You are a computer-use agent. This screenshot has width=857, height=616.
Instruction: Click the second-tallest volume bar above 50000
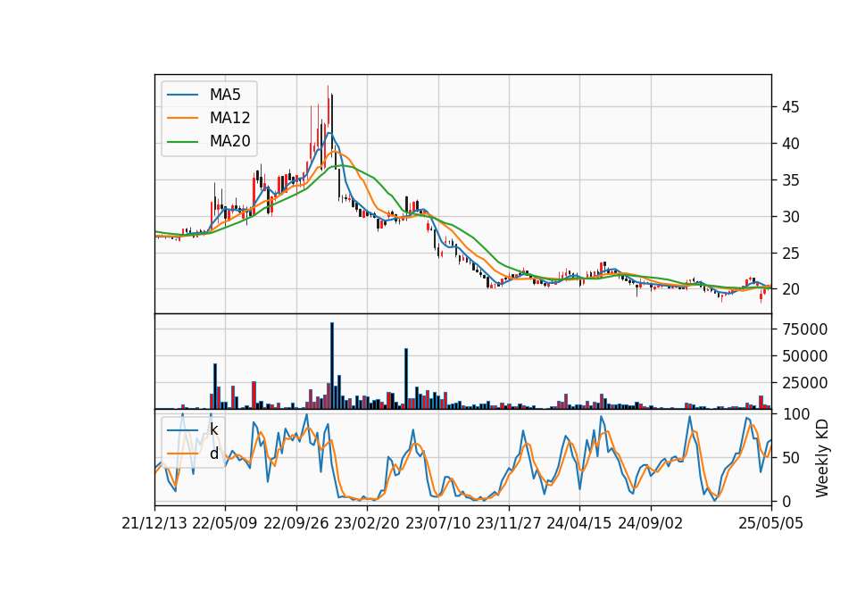(406, 379)
